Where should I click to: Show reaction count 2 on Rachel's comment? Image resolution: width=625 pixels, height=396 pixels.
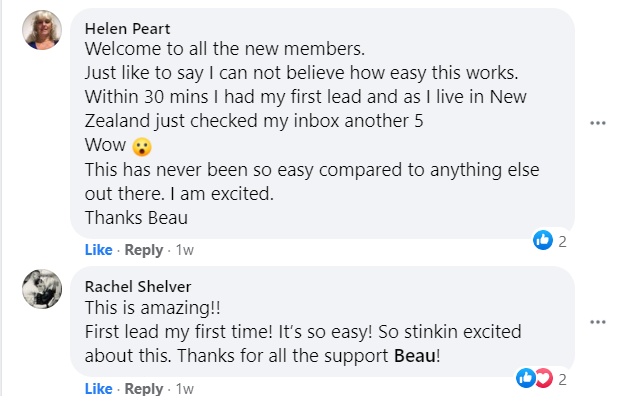[x=562, y=380]
